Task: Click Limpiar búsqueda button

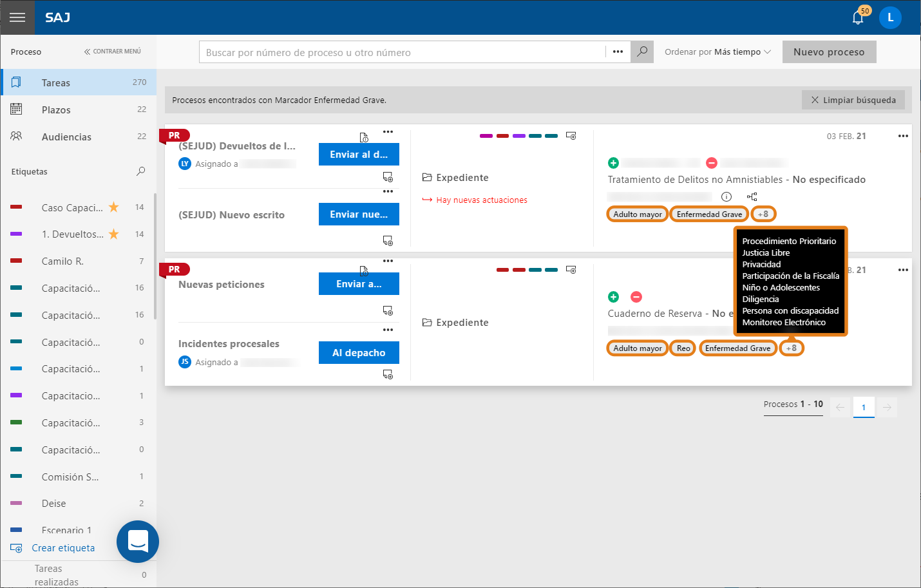Action: (853, 100)
